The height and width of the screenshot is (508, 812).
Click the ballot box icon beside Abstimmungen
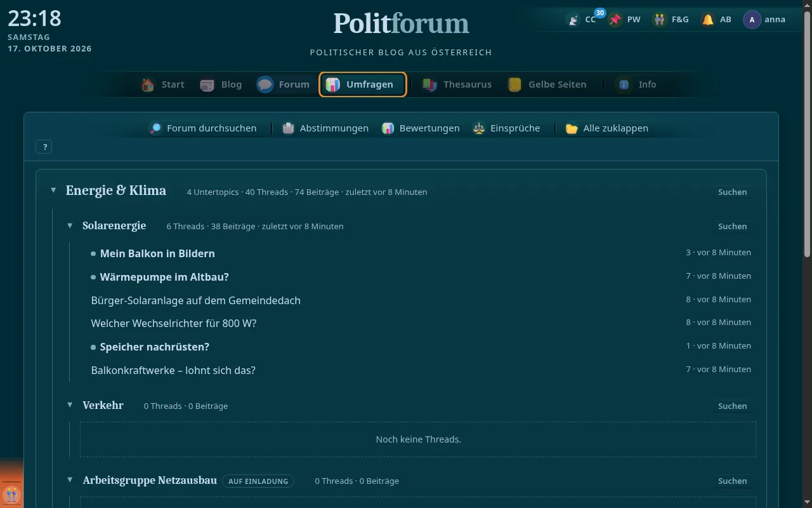(x=288, y=128)
